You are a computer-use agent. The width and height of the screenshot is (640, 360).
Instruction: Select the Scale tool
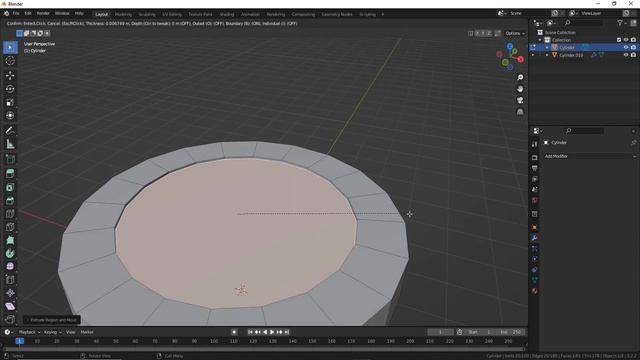point(10,102)
